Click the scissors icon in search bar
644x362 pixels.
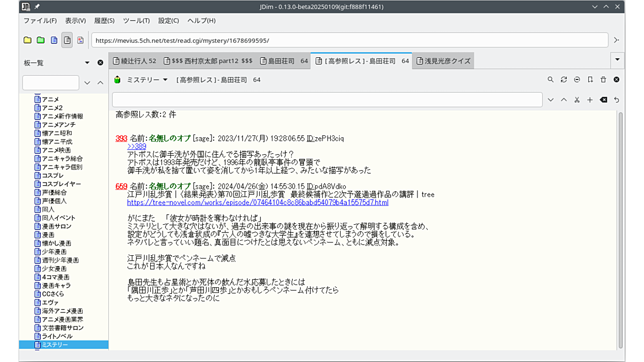577,100
